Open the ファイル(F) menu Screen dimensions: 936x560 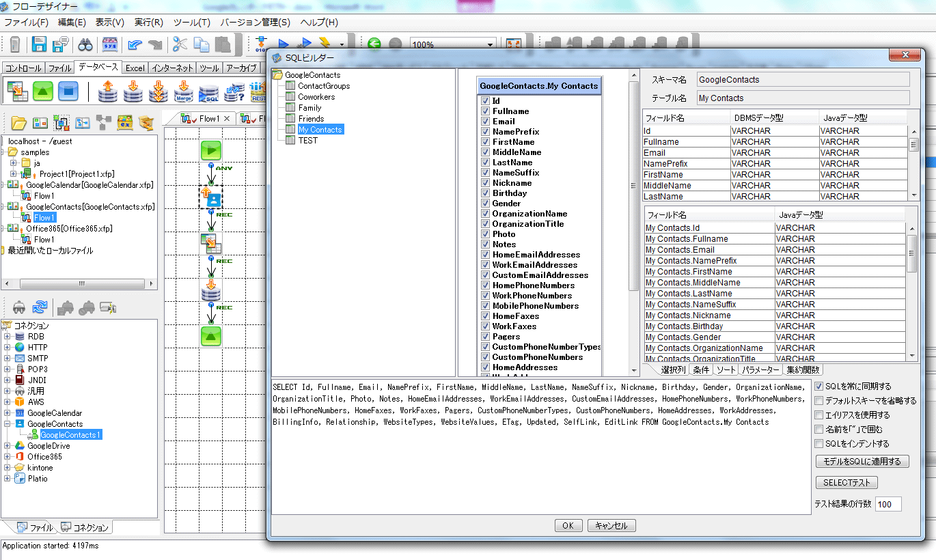(27, 23)
